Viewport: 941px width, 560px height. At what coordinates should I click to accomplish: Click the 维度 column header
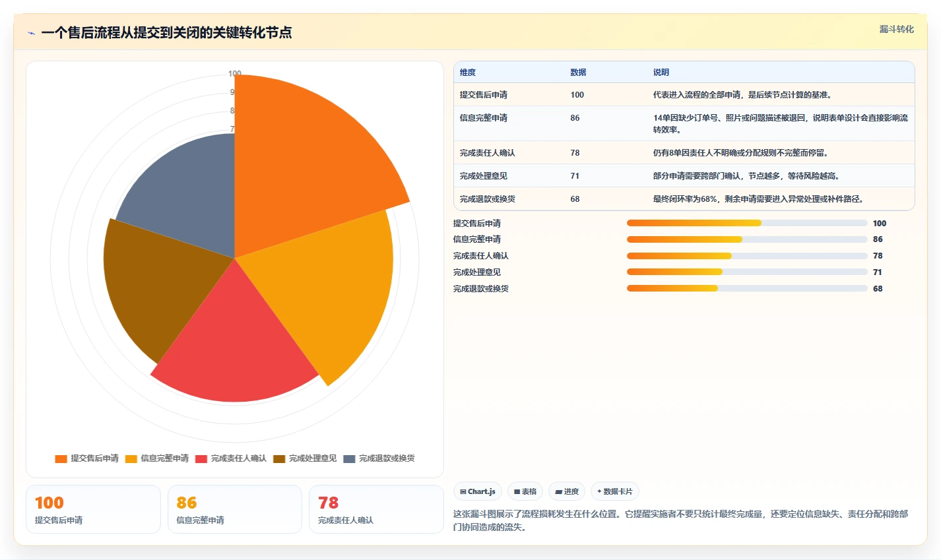point(468,73)
